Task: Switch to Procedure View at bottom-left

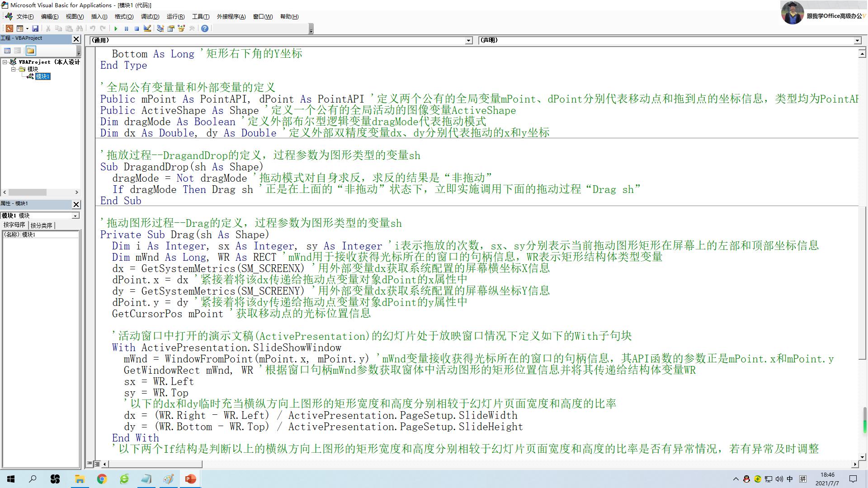Action: click(90, 464)
